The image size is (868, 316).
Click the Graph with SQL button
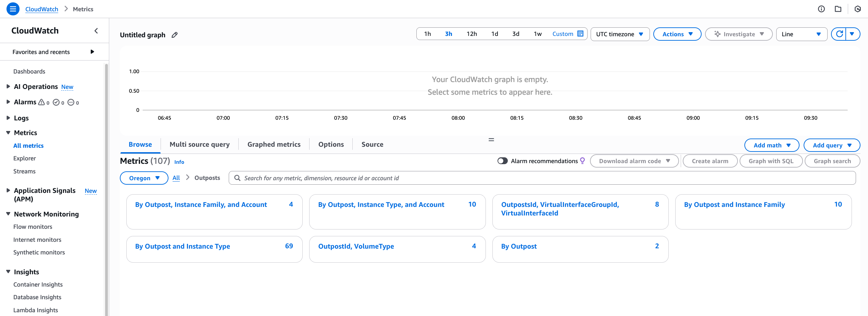click(771, 161)
